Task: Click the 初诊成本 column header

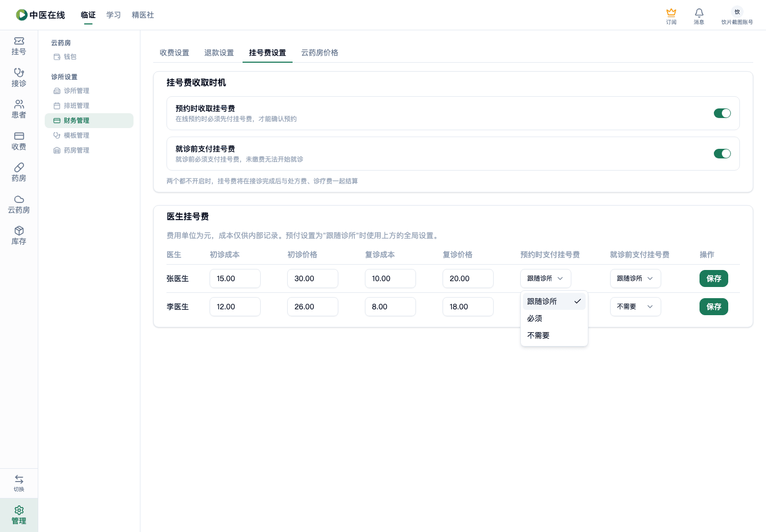Action: pos(224,255)
